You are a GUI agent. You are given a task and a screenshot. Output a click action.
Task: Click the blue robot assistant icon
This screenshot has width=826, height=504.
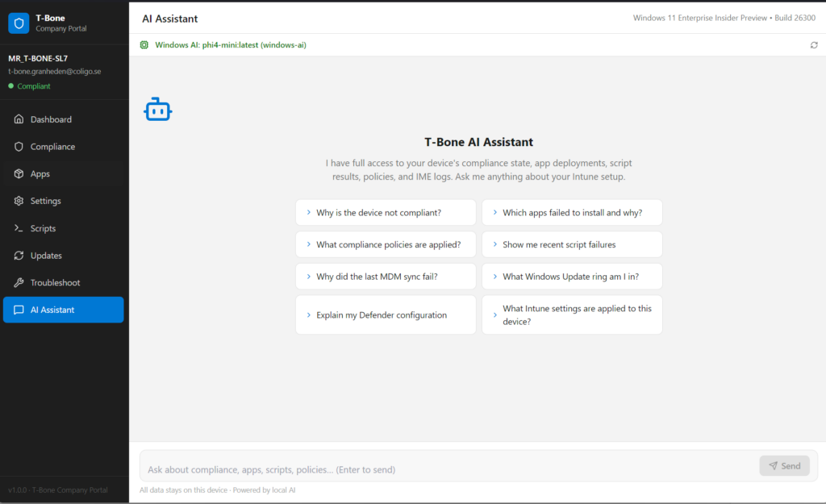[158, 110]
